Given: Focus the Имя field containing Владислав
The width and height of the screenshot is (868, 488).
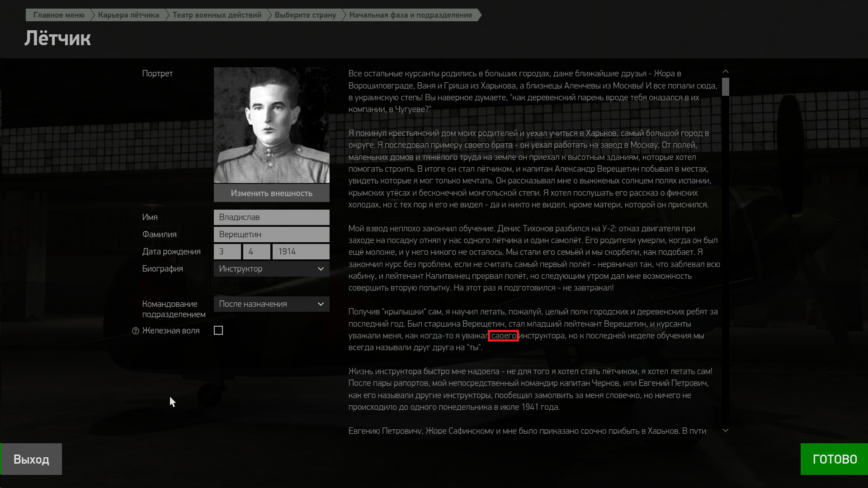Looking at the screenshot, I should tap(271, 217).
